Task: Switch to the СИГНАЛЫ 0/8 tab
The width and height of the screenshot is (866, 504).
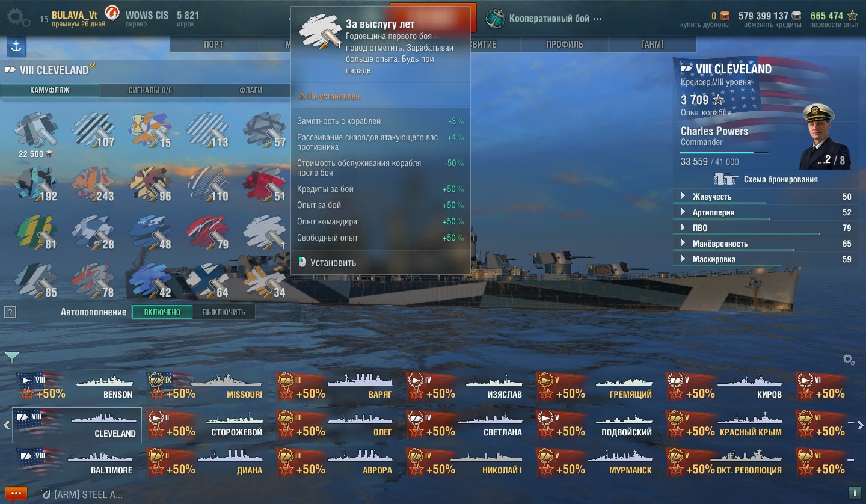Action: tap(150, 90)
